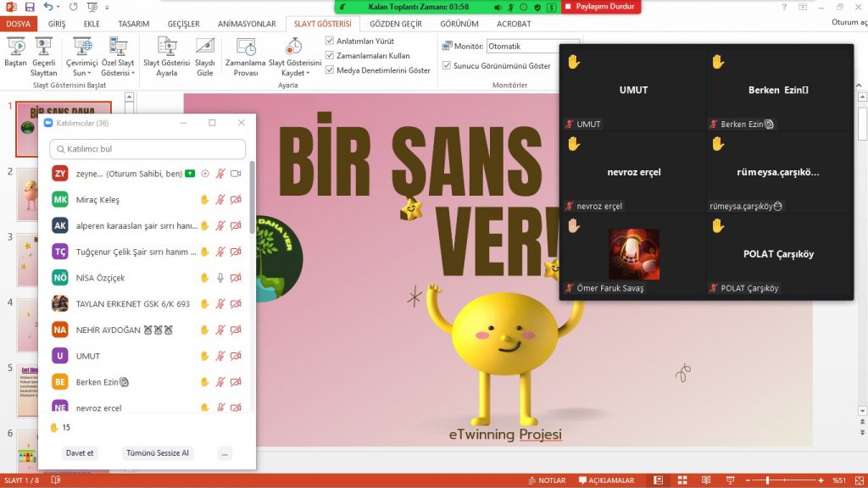
Task: Open AÇIKLAMALAR from the status bar
Action: click(x=603, y=479)
